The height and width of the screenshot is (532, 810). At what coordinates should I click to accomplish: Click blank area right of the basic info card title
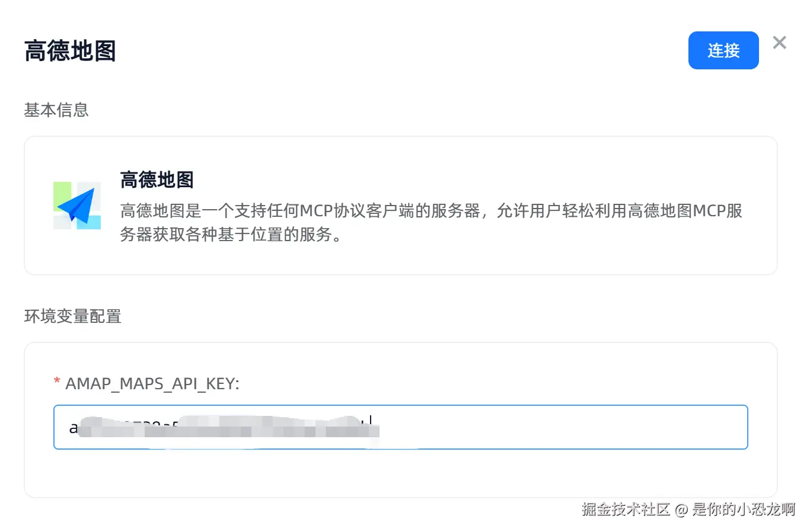click(x=474, y=180)
